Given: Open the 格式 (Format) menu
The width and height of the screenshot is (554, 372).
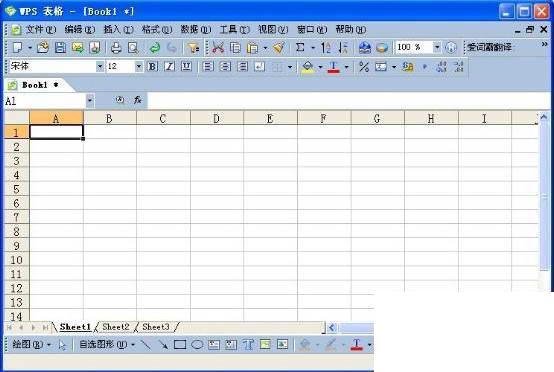Looking at the screenshot, I should click(157, 29).
